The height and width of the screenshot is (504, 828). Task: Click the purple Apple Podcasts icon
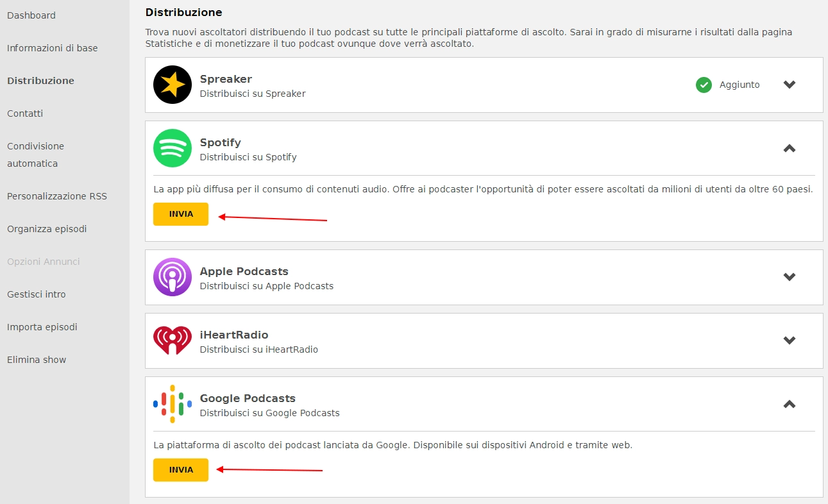(x=173, y=277)
